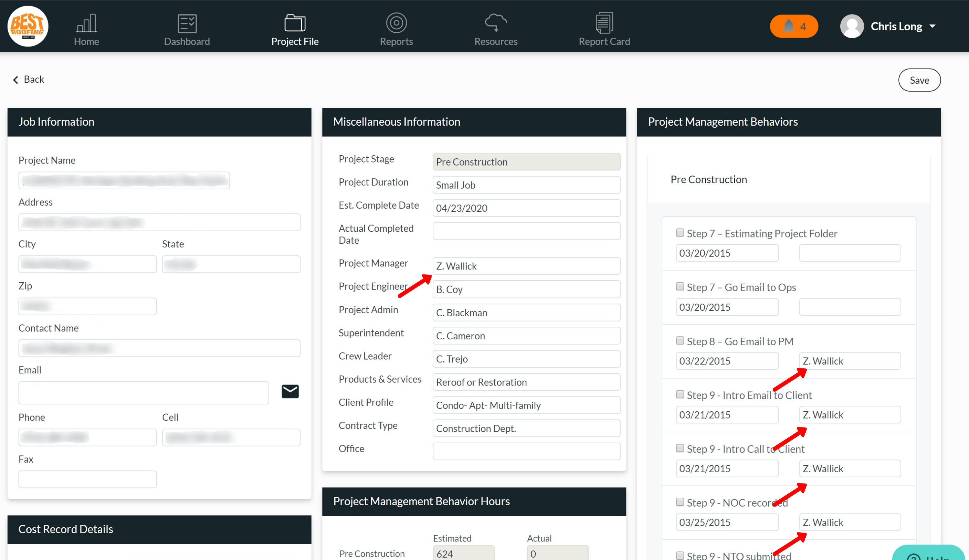Image resolution: width=969 pixels, height=560 pixels.
Task: Check Step 8 – Go Email to PM
Action: [680, 341]
